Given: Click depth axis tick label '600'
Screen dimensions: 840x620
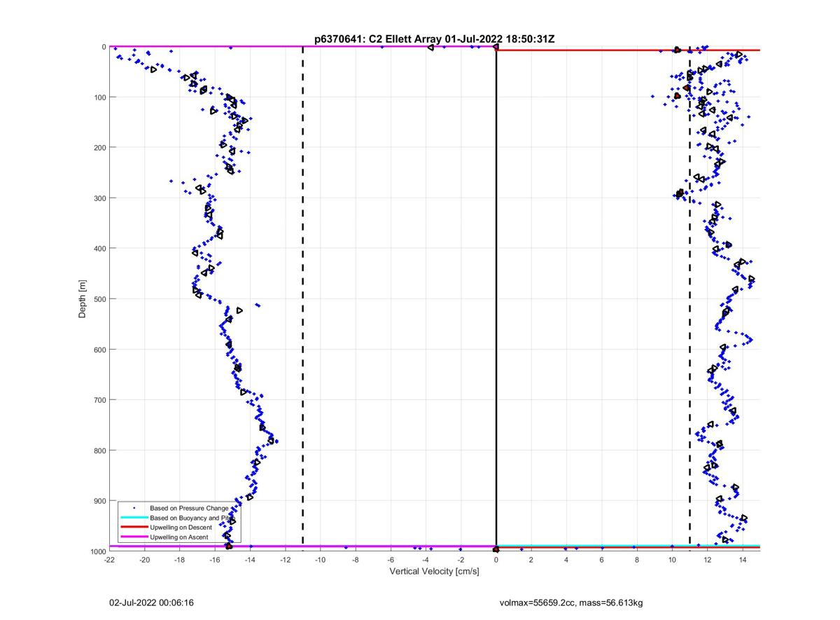Looking at the screenshot, I should pos(99,350).
